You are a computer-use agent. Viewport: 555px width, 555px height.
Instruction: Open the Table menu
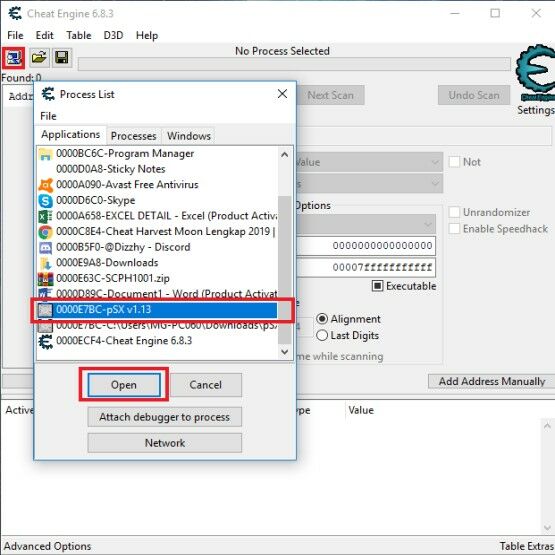click(x=79, y=35)
